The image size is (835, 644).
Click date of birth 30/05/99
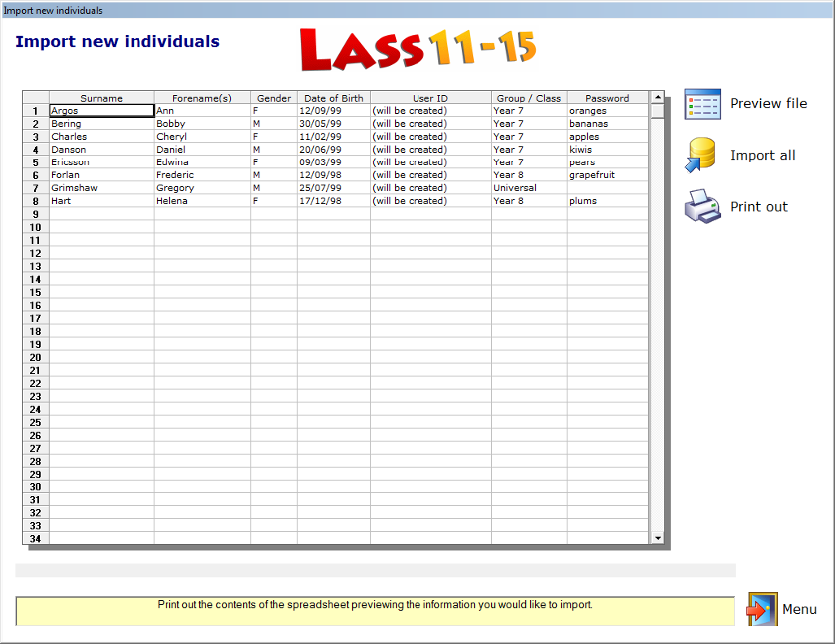point(333,124)
